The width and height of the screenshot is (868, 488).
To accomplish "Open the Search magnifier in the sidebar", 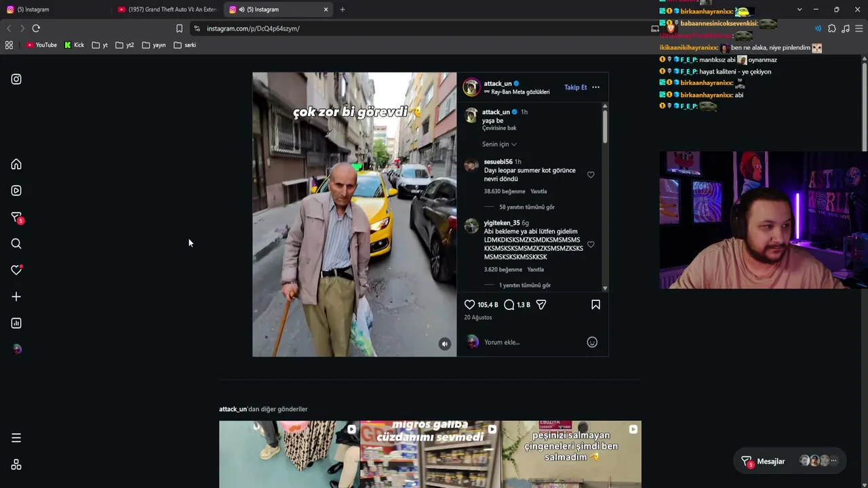I will 16,243.
